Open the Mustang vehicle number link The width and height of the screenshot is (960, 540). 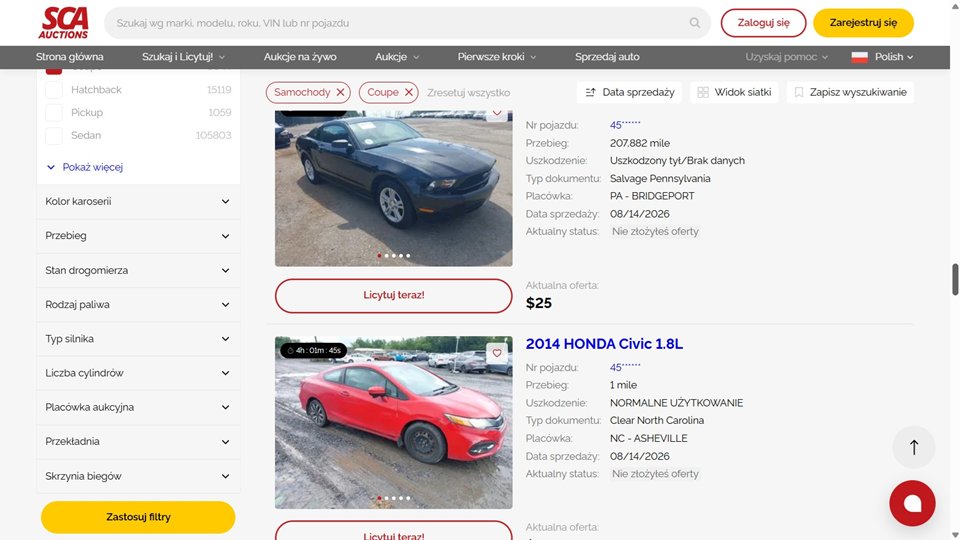624,125
